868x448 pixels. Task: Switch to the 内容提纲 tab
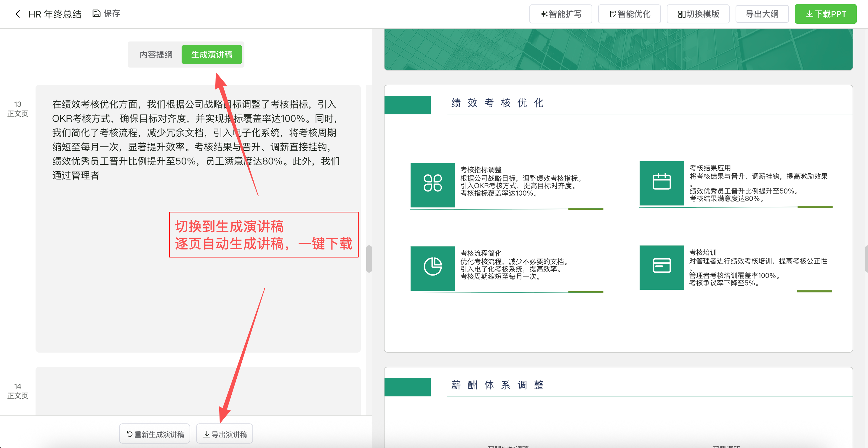[156, 55]
